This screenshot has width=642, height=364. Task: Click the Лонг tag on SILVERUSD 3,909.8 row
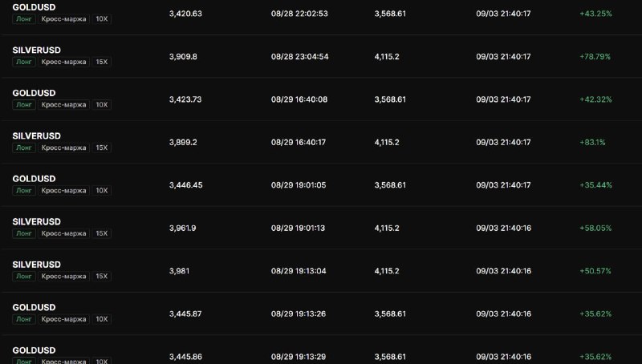[x=24, y=62]
